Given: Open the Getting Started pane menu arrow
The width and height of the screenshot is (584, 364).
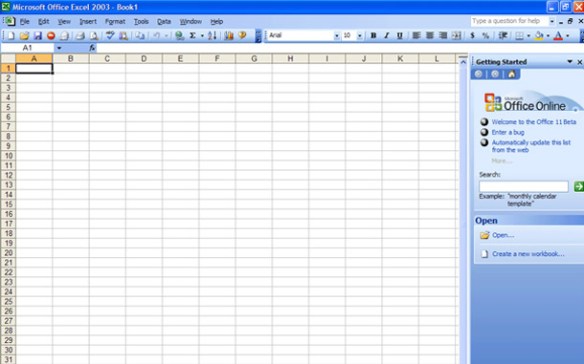Looking at the screenshot, I should point(569,61).
